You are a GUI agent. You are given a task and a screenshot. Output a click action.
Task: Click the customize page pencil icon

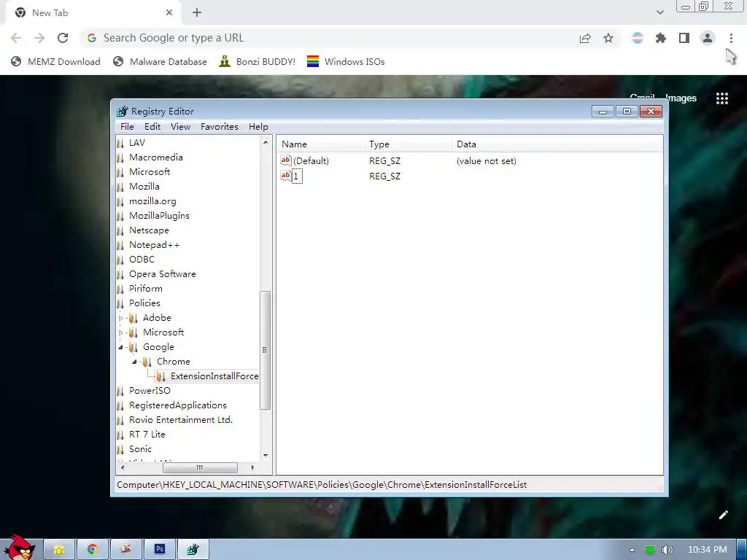[724, 515]
